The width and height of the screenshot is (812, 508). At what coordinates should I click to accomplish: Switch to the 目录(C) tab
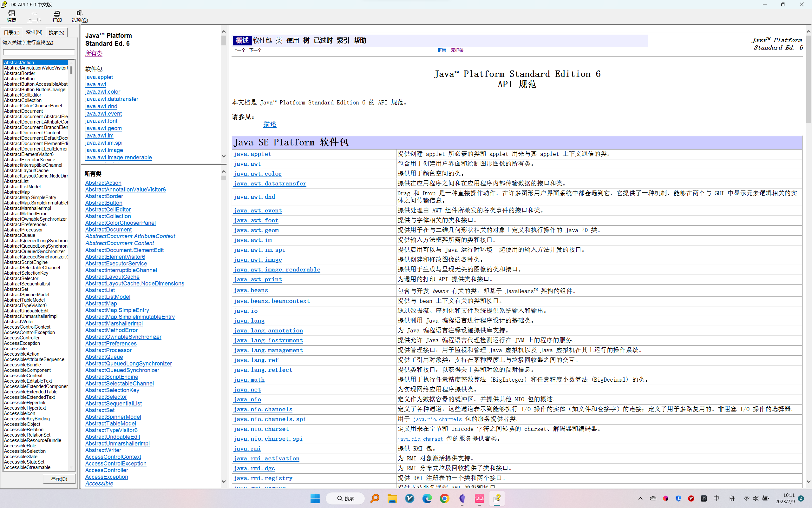pyautogui.click(x=12, y=33)
